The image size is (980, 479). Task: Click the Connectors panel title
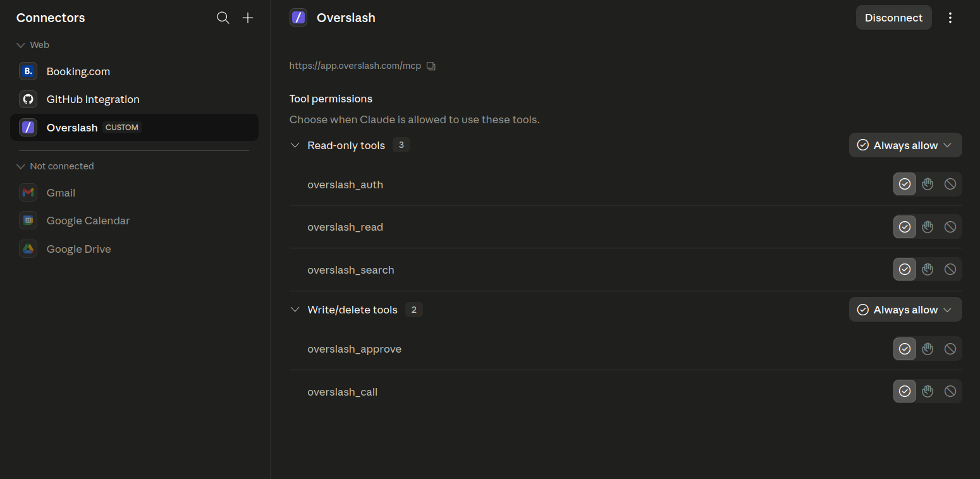tap(51, 18)
